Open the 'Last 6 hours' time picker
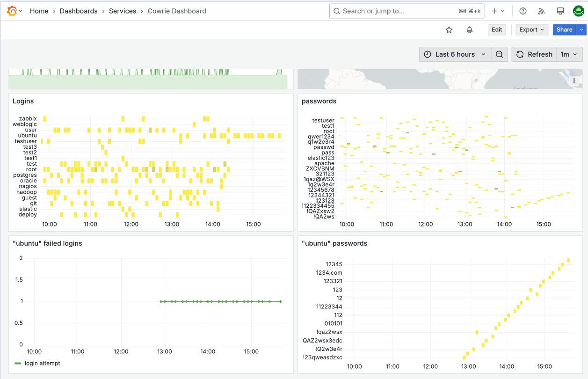Image resolution: width=588 pixels, height=379 pixels. click(455, 54)
